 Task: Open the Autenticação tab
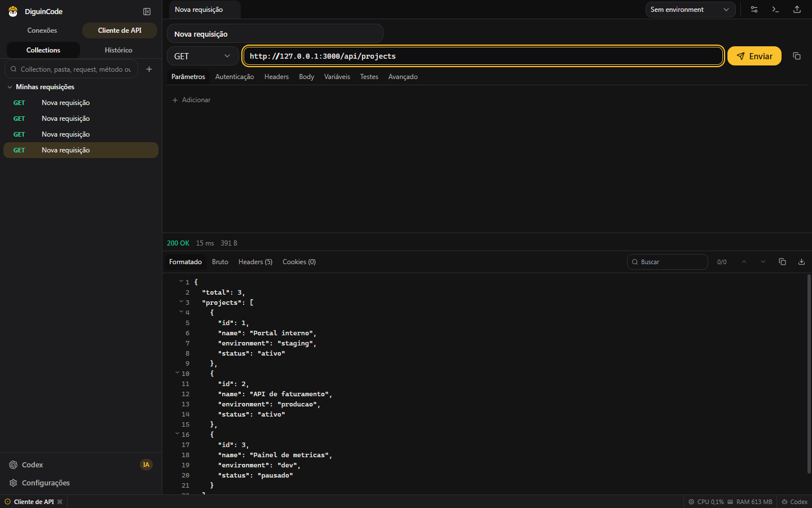tap(235, 77)
